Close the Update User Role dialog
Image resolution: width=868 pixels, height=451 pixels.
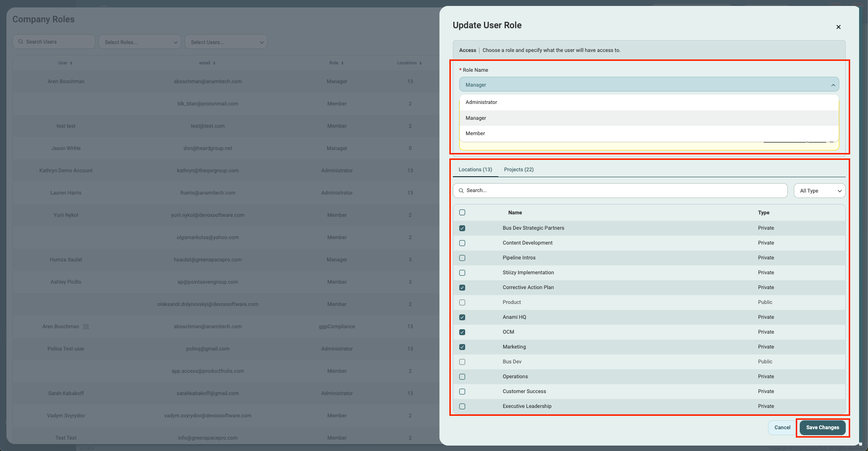coord(838,27)
